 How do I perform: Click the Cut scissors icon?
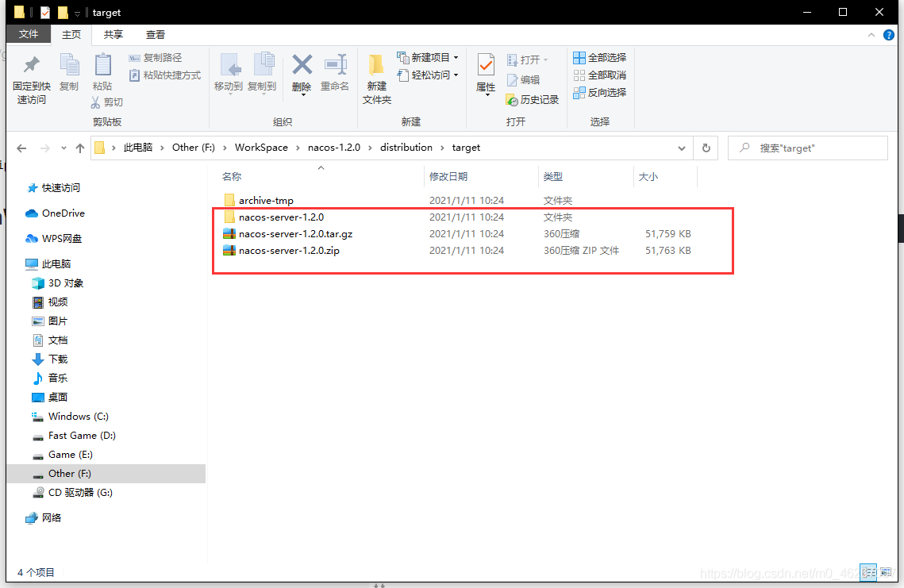96,102
